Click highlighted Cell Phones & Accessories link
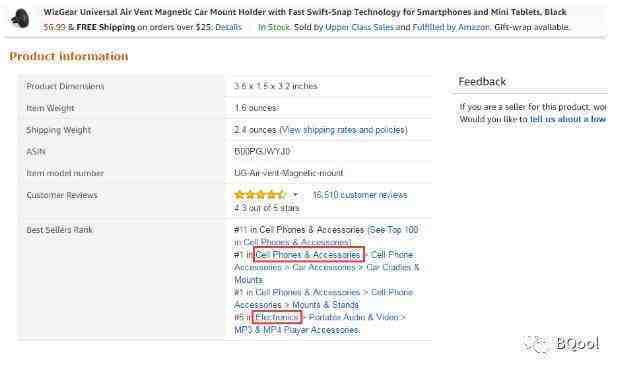 308,255
